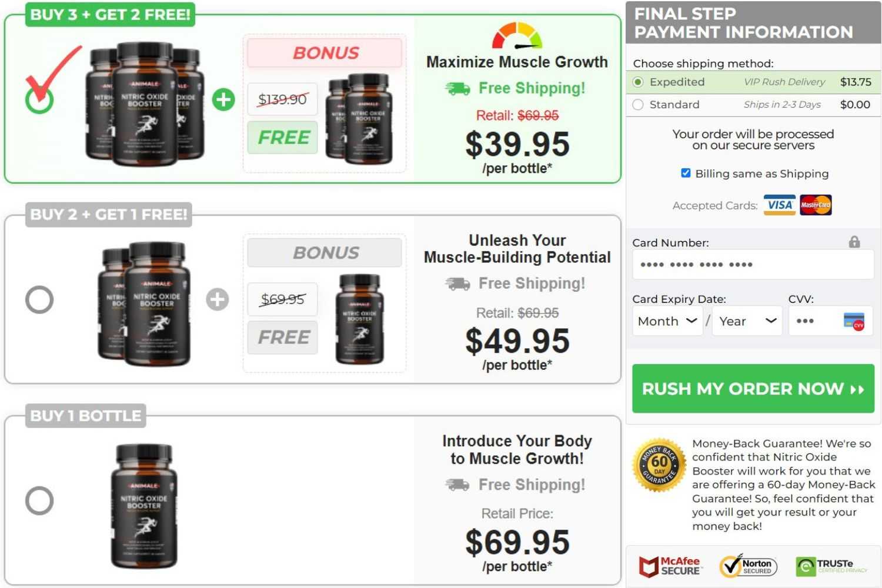Click the muscle growth gauge icon
Screen dimensions: 882x588
point(517,35)
